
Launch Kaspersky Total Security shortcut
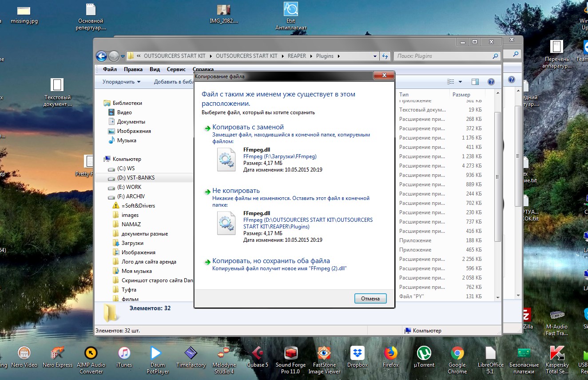[557, 360]
